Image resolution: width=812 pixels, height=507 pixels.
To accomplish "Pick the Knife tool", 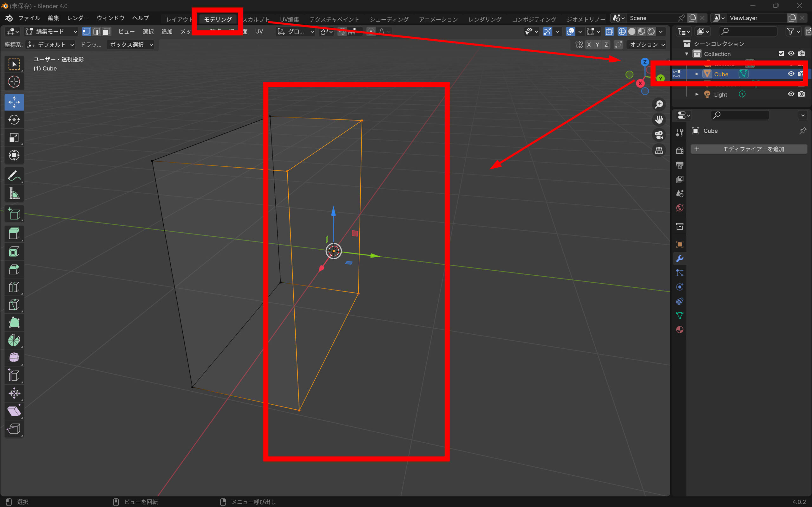I will click(14, 305).
